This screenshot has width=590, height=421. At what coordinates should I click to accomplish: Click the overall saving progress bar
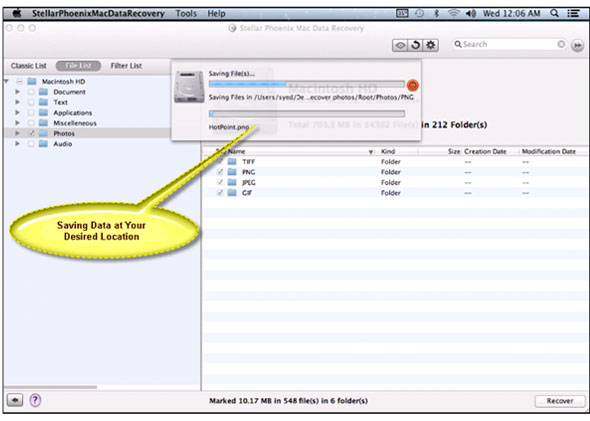[x=307, y=84]
